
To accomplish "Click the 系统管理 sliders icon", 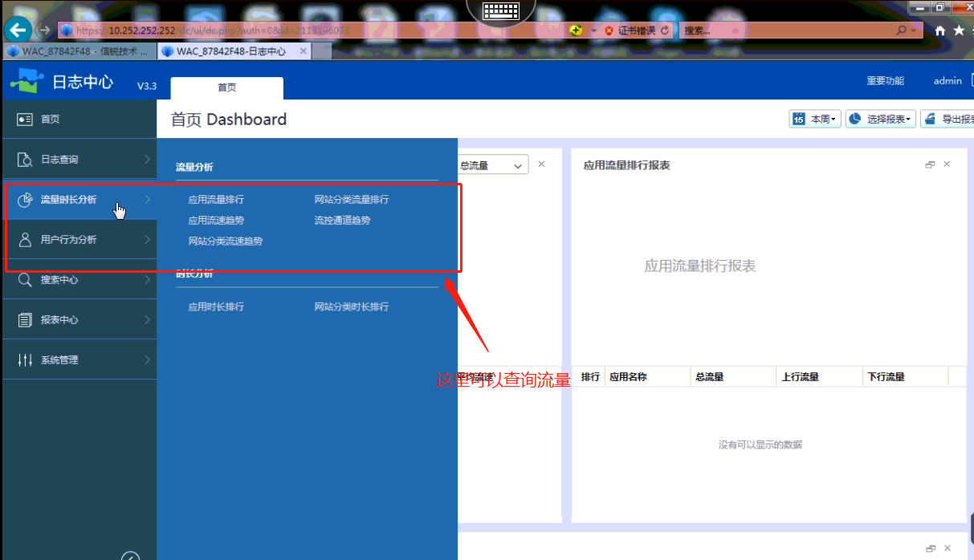I will click(25, 360).
